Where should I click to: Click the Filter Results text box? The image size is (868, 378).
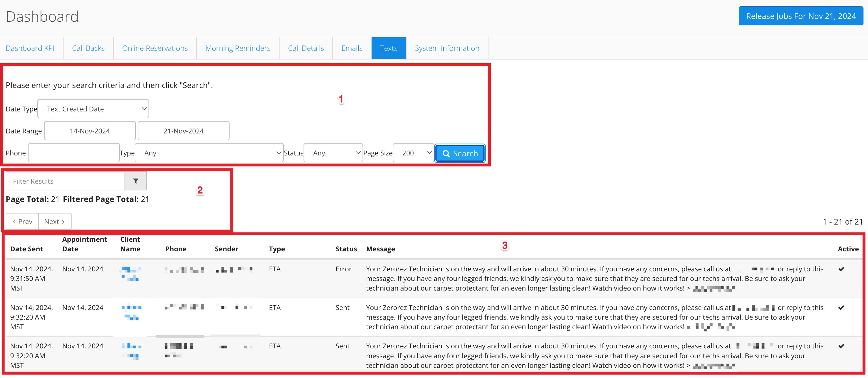(x=66, y=181)
